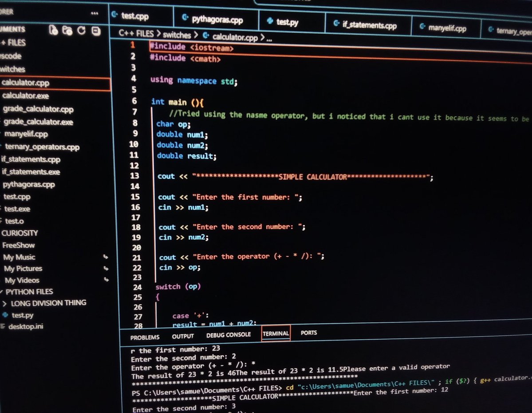The width and height of the screenshot is (532, 413).
Task: Open desktop.ini in the Explorer tree
Action: (26, 326)
